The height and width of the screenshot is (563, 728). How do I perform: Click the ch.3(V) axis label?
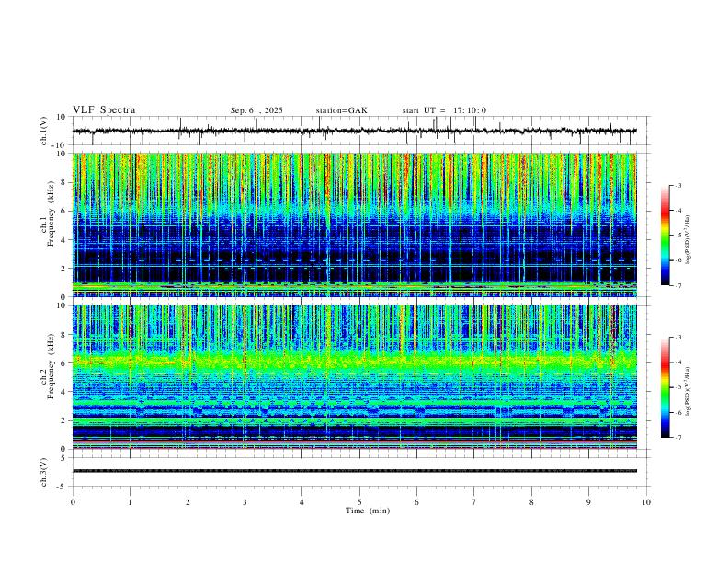[x=44, y=472]
